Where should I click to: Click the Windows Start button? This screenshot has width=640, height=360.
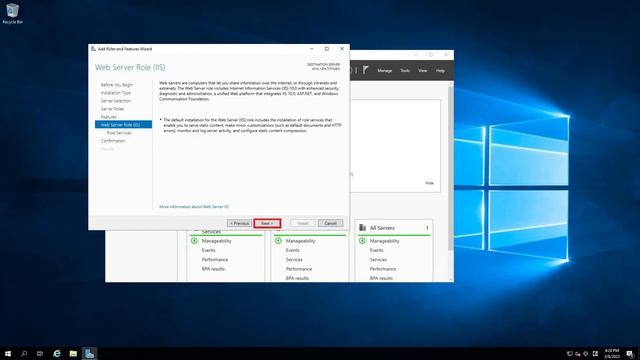(x=8, y=353)
